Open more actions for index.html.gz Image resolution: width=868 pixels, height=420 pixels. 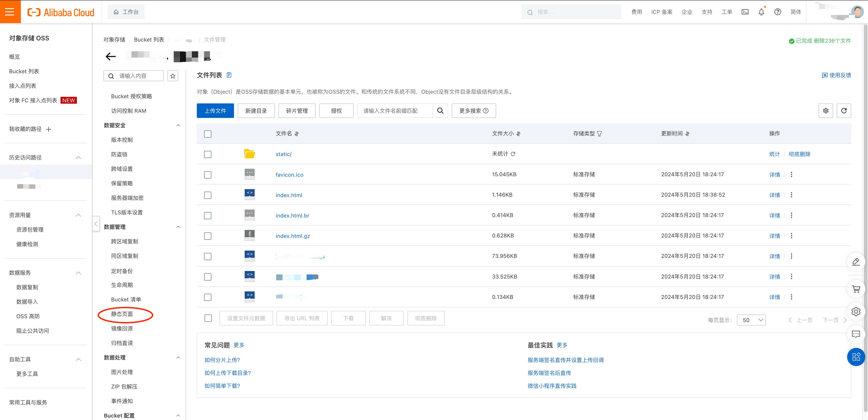[792, 236]
